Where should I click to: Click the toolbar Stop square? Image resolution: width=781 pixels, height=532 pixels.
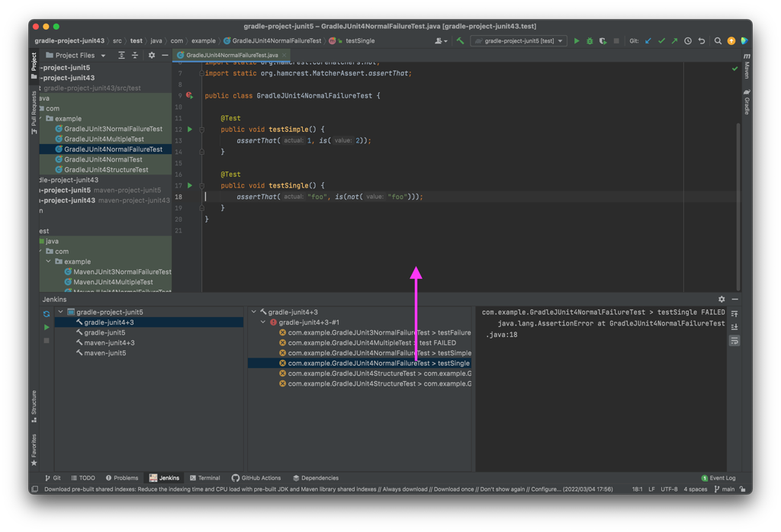point(616,41)
